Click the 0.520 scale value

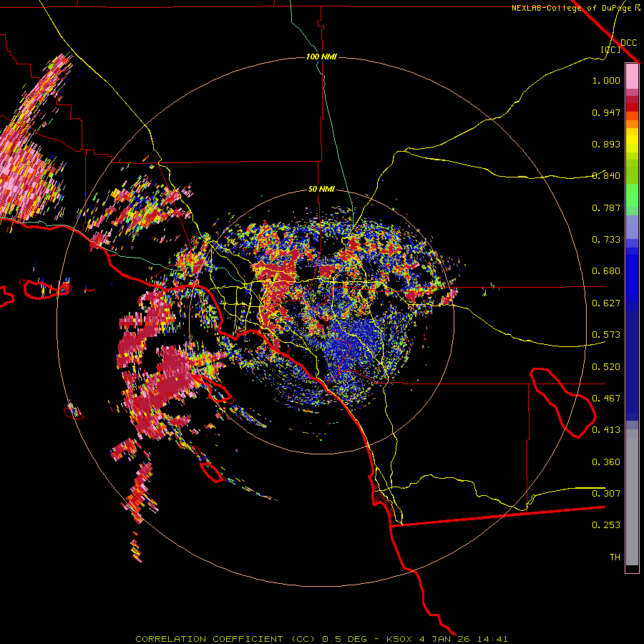606,367
